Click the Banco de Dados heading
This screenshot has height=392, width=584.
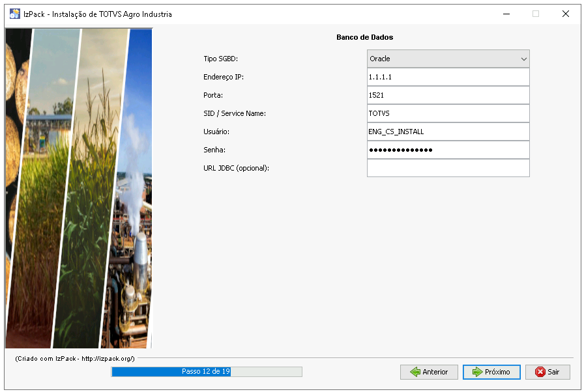pos(364,37)
